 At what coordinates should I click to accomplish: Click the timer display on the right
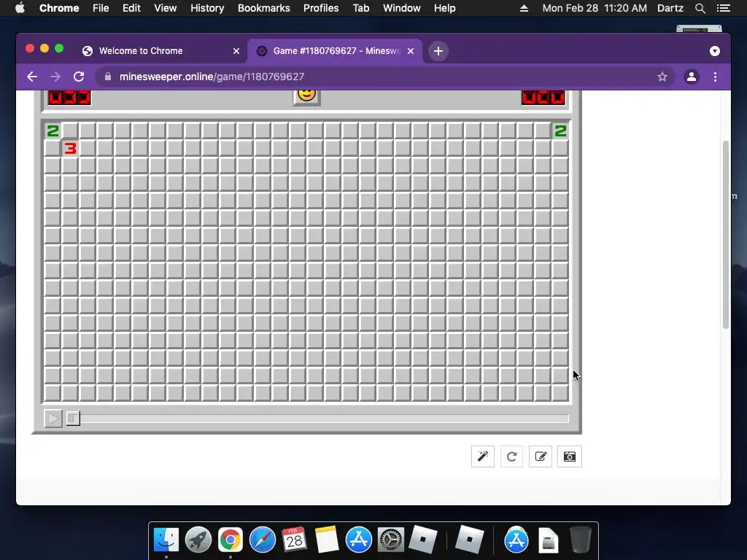pyautogui.click(x=543, y=97)
